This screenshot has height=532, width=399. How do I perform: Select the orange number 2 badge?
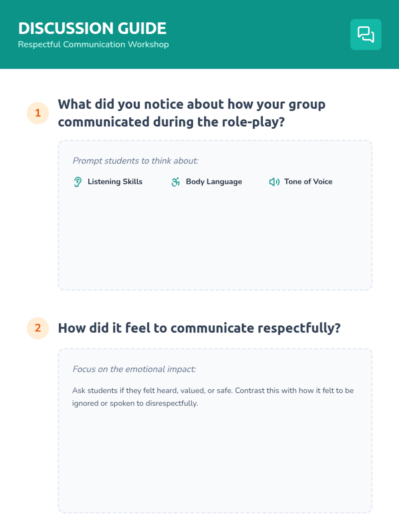click(x=38, y=328)
